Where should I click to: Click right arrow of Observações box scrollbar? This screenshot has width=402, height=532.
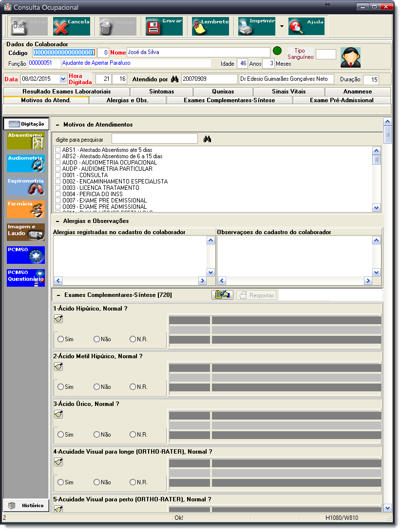[x=368, y=280]
